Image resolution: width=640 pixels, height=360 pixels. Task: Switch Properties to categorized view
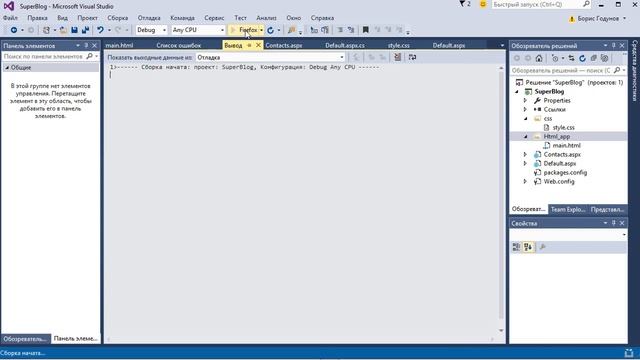(516, 247)
